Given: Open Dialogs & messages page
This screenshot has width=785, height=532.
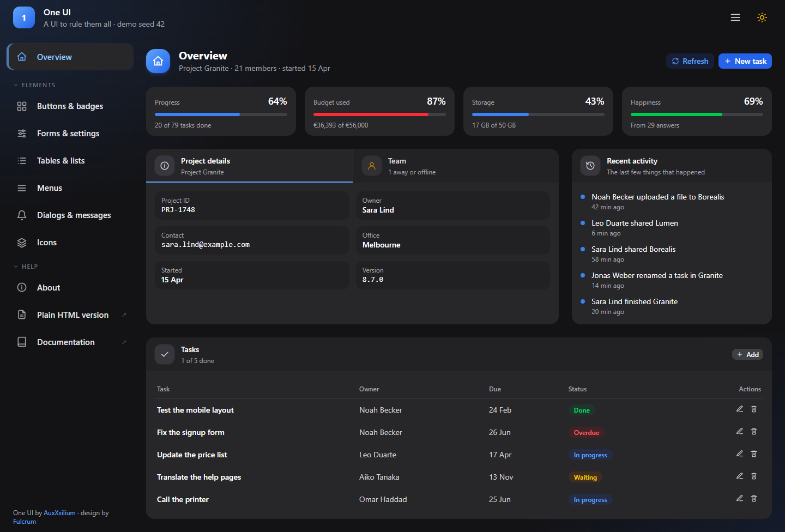Looking at the screenshot, I should [70, 215].
